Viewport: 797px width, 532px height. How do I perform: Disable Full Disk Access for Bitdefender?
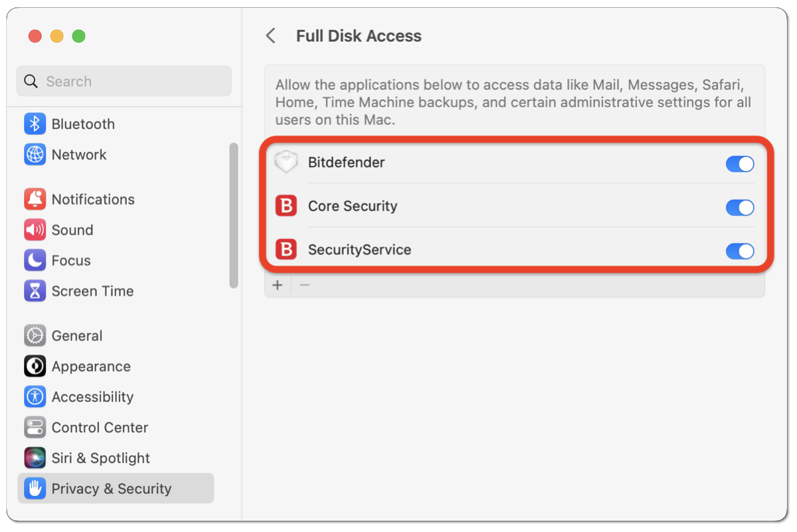click(x=739, y=164)
